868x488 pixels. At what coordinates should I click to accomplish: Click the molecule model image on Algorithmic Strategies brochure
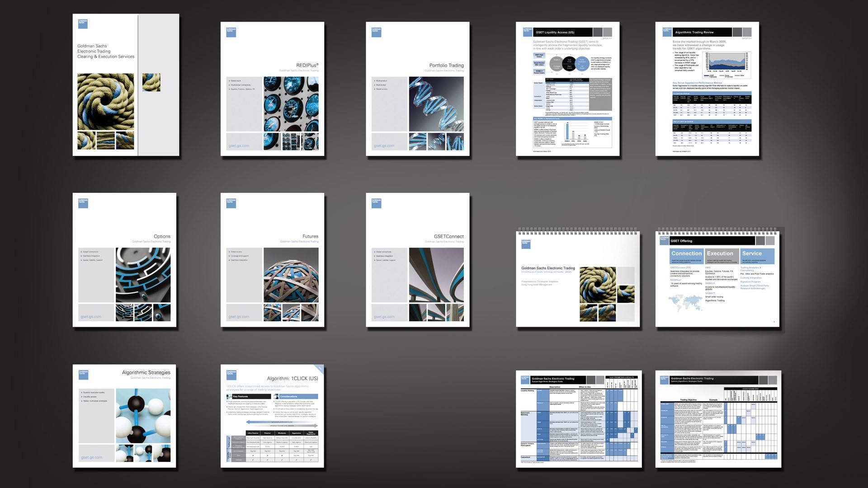(x=143, y=416)
